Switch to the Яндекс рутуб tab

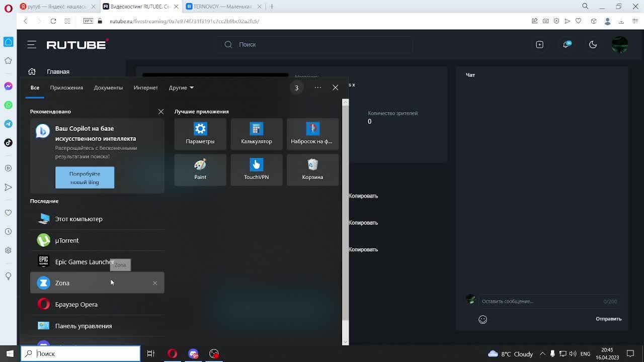(x=57, y=7)
